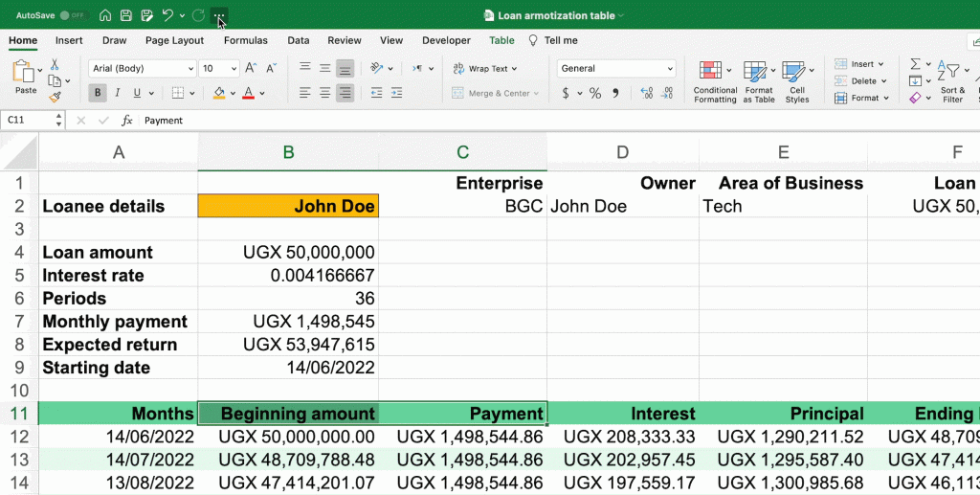Toggle the AutoSave switch
Viewport: 980px width, 495px height.
click(x=73, y=15)
